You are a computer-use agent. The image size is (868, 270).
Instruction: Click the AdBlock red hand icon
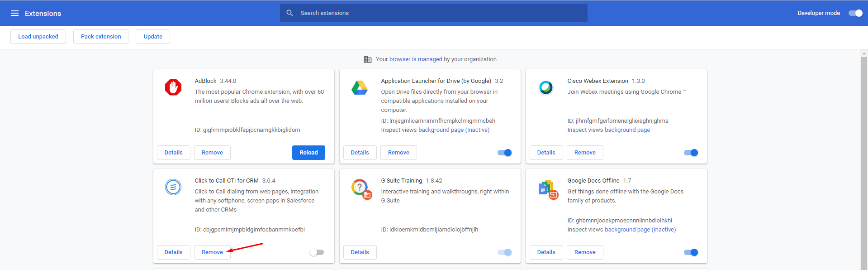(x=173, y=87)
